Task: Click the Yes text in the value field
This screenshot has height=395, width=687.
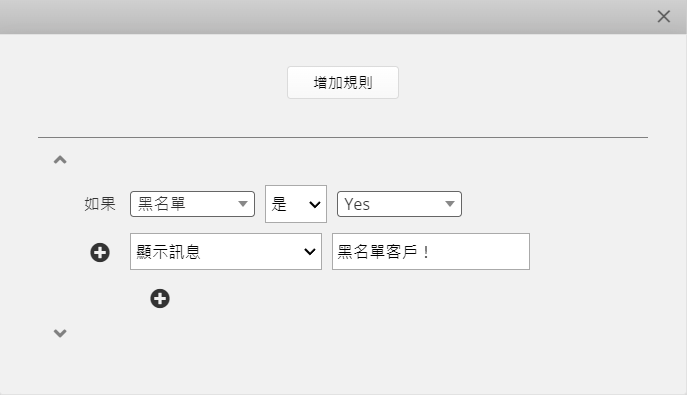Action: click(x=357, y=204)
